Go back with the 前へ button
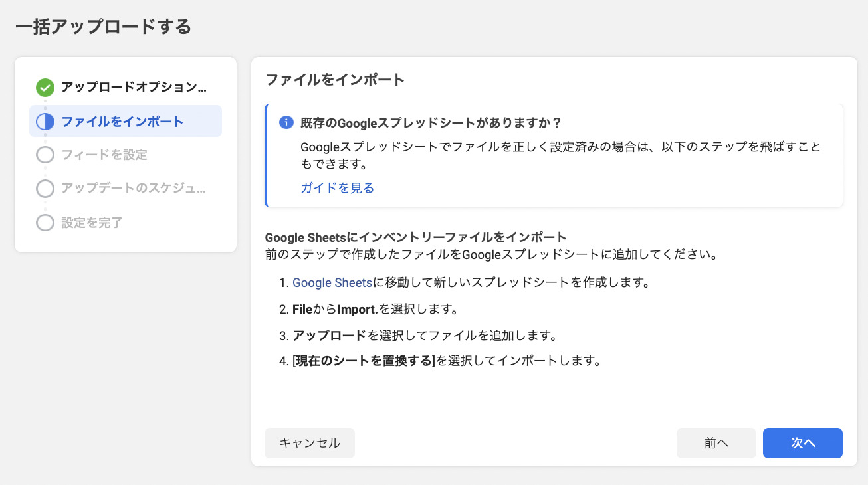868x485 pixels. (x=716, y=443)
